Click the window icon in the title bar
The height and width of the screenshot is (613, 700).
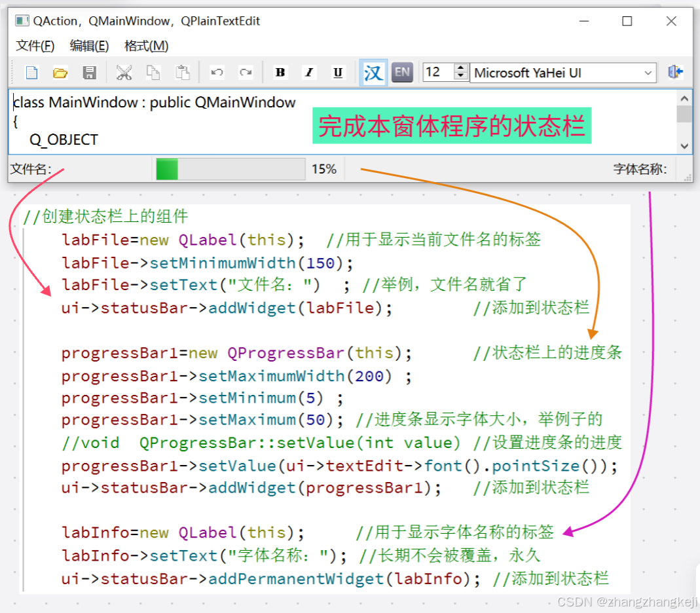point(22,20)
